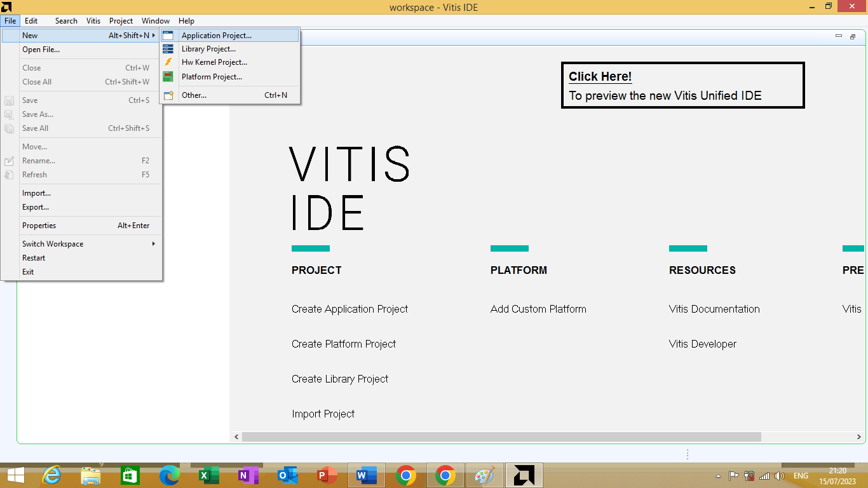Click Import Project link
868x488 pixels.
(323, 414)
